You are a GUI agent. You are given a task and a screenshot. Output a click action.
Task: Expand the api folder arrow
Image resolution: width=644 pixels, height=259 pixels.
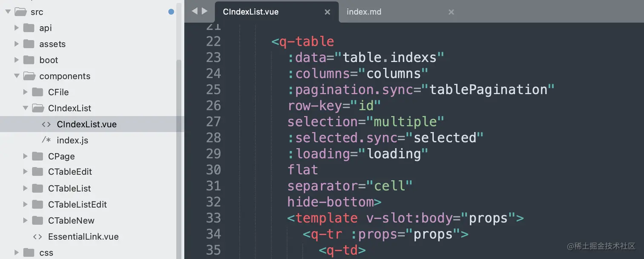click(x=17, y=28)
